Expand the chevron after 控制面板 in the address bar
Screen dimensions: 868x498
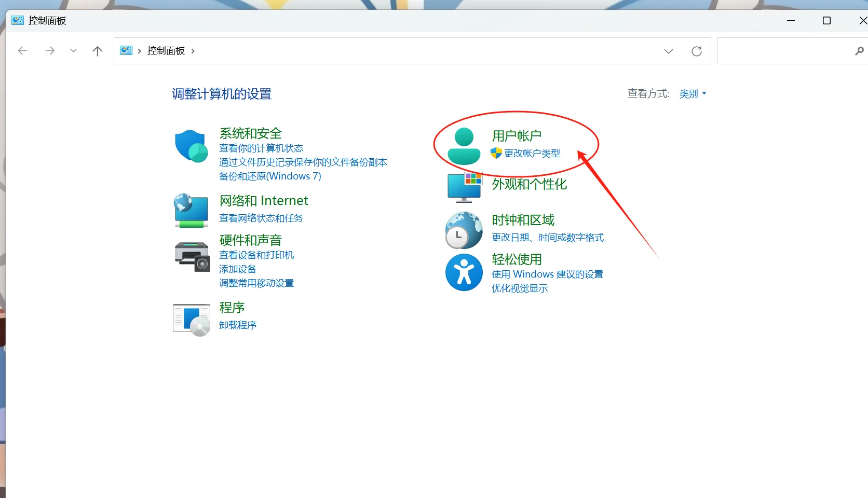193,51
